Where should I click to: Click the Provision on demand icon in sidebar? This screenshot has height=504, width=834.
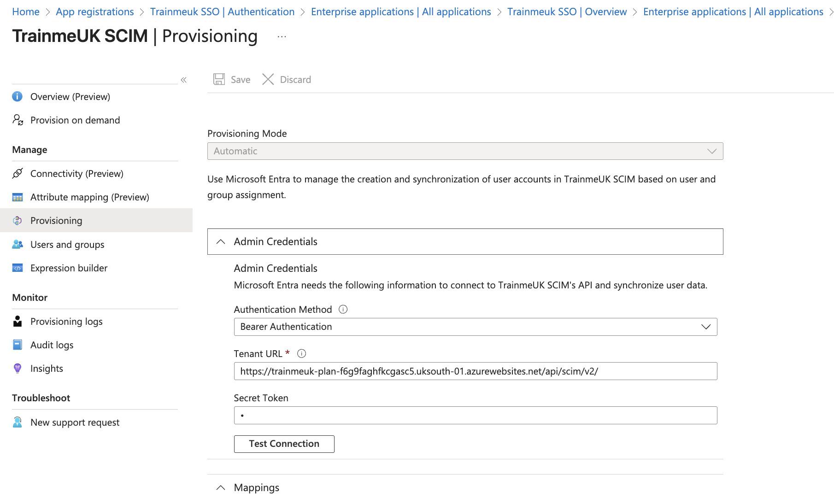(18, 120)
